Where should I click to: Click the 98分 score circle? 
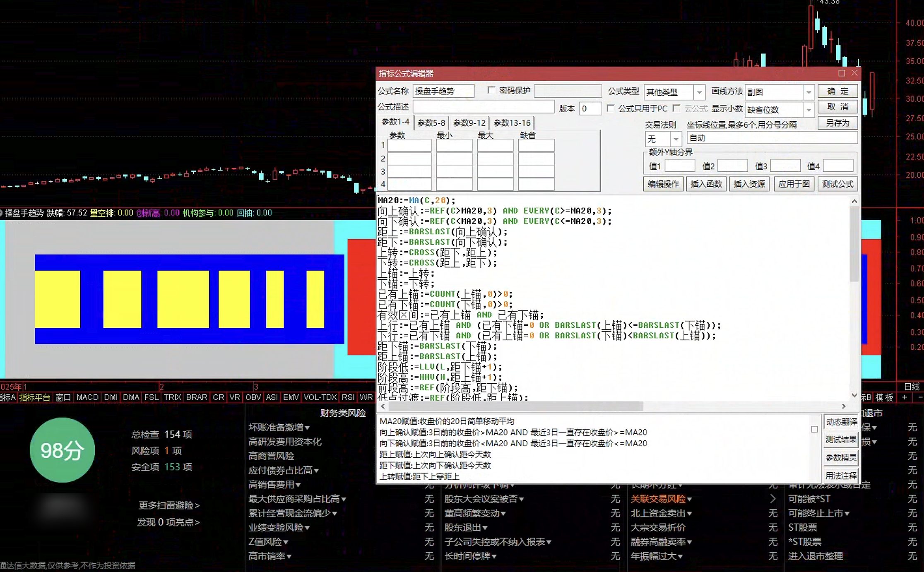62,450
